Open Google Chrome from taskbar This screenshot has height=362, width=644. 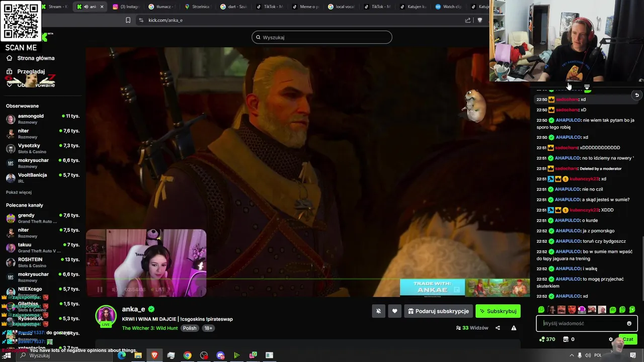[187, 355]
